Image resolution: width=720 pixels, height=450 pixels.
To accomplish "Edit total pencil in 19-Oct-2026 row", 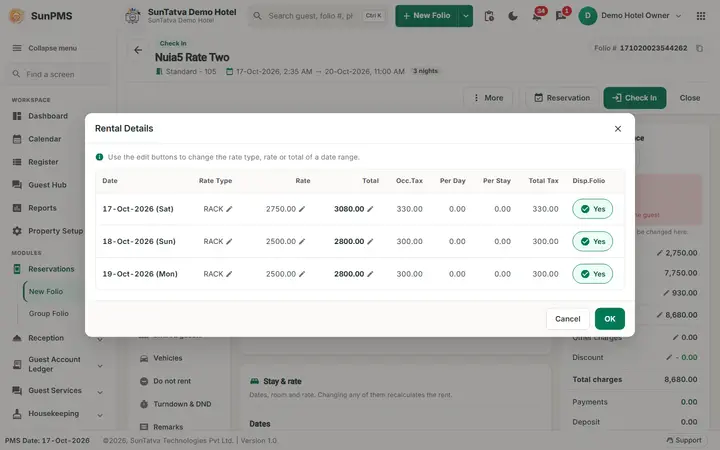I will (x=370, y=274).
